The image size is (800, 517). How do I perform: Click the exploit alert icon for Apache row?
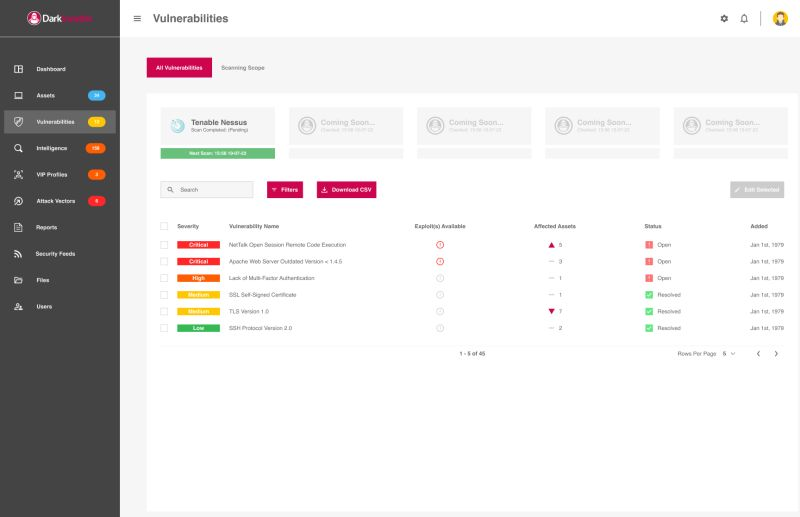click(x=440, y=261)
